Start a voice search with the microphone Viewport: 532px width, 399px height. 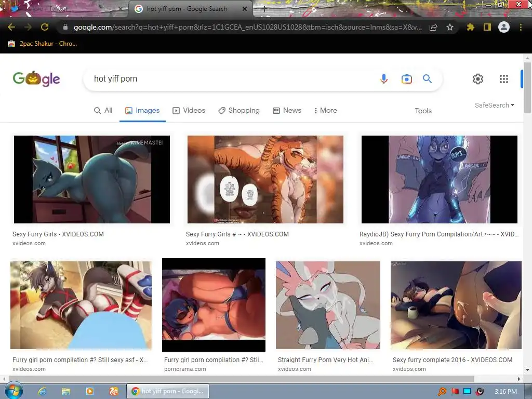coord(384,79)
